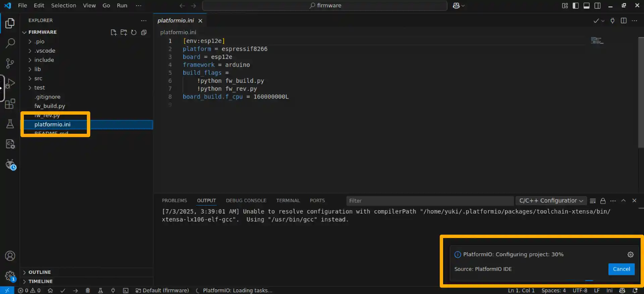Screen dimensions: 644x294
Task: Open the Selection menu
Action: (63, 5)
